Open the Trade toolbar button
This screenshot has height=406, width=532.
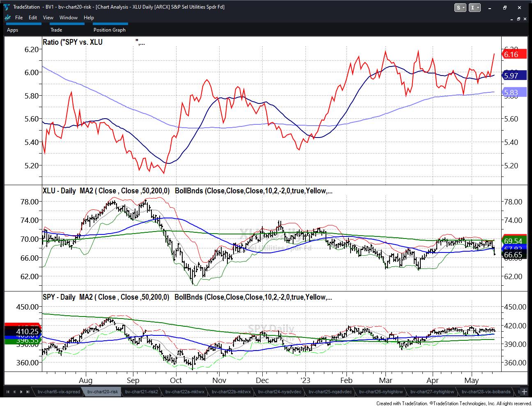coord(56,30)
